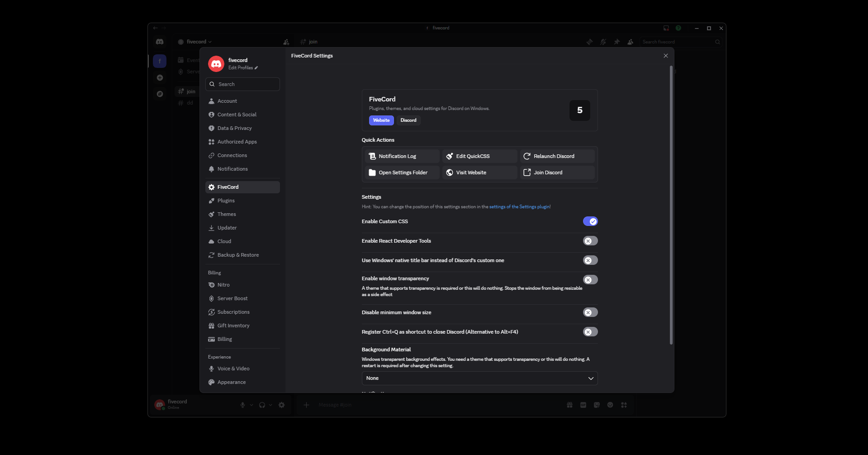Open the Billing settings page
The width and height of the screenshot is (868, 455).
(x=242, y=339)
